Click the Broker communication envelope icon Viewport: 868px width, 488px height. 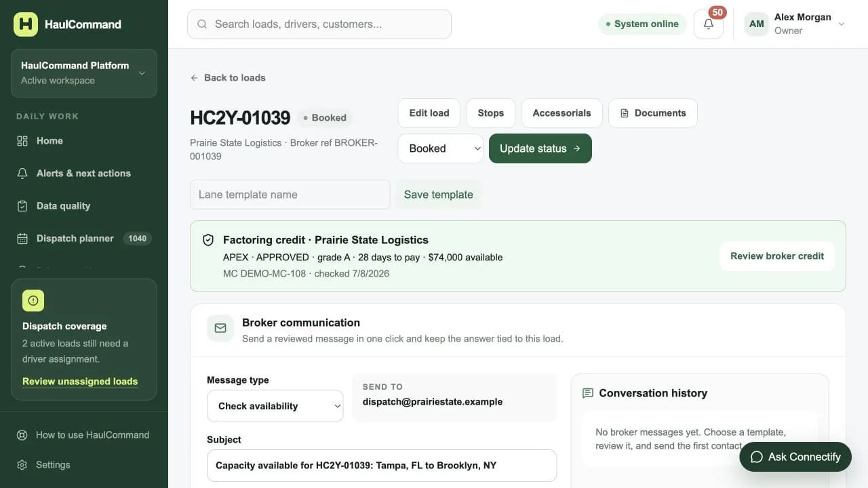(x=220, y=328)
